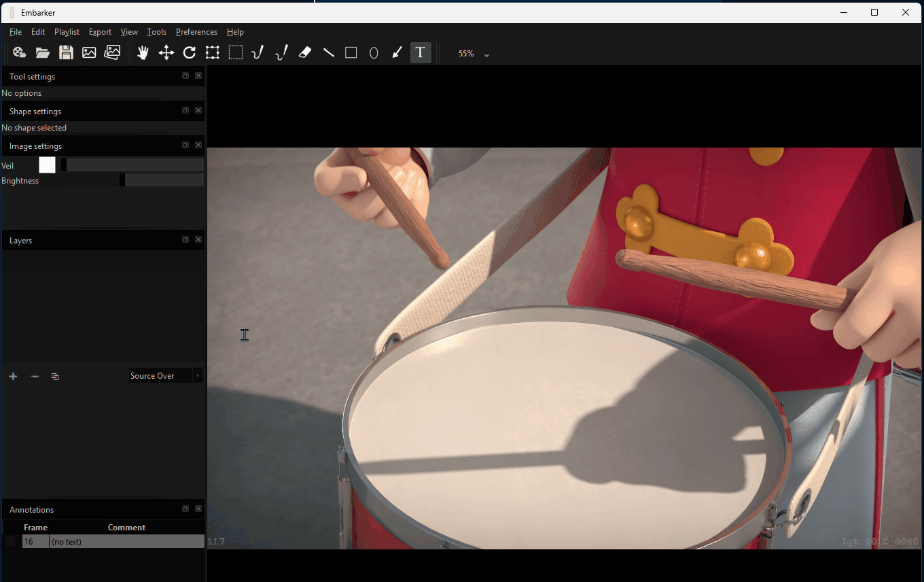Open the Export menu

100,32
